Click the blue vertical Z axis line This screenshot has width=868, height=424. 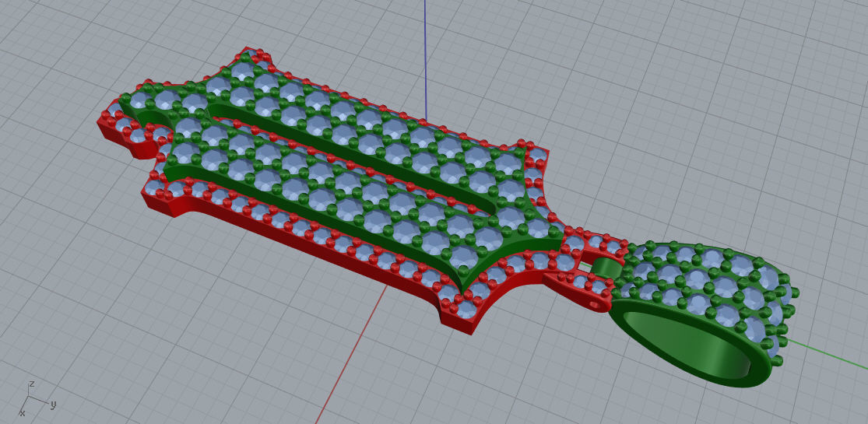(x=425, y=60)
